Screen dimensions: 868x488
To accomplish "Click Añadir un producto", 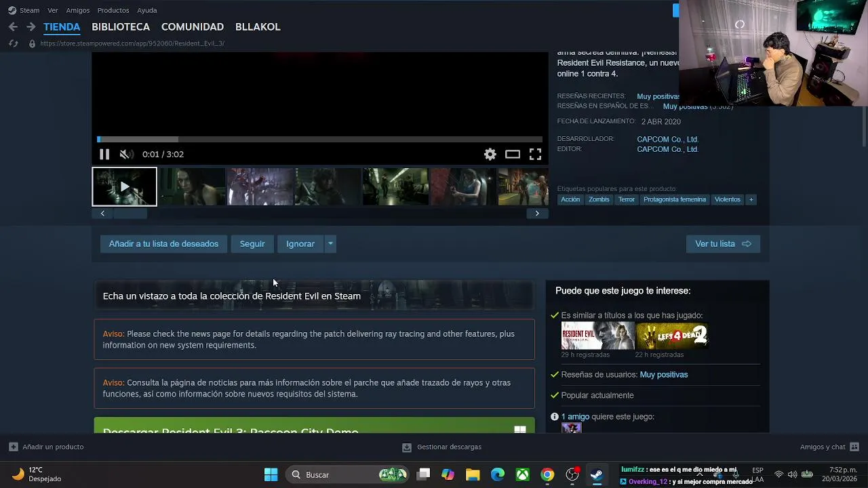I will 46,447.
